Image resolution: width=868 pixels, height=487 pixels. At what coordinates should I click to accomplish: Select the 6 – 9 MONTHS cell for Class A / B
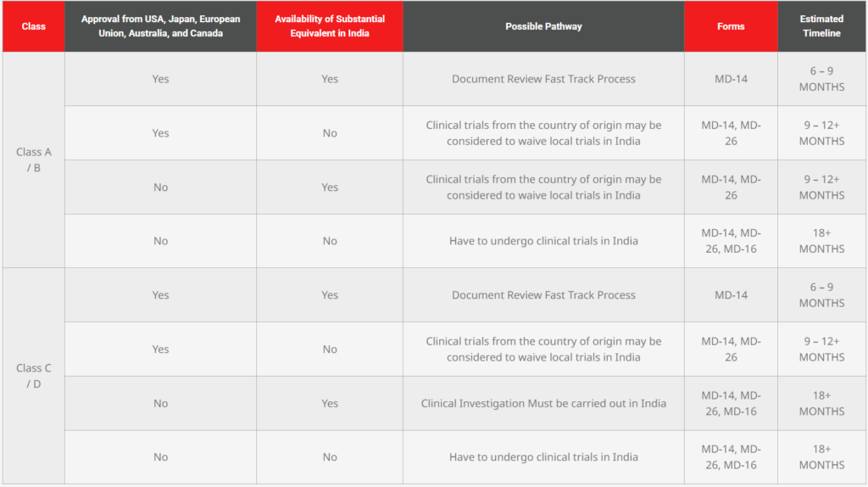click(x=821, y=79)
